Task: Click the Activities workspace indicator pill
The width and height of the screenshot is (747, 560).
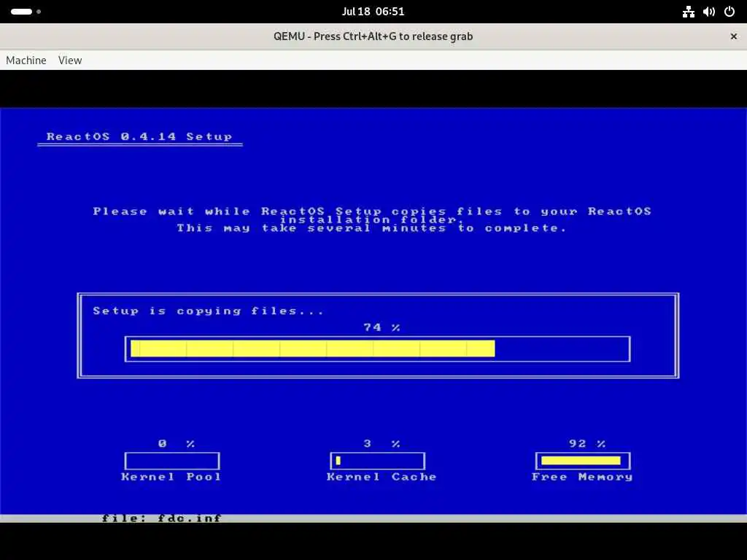Action: coord(26,12)
